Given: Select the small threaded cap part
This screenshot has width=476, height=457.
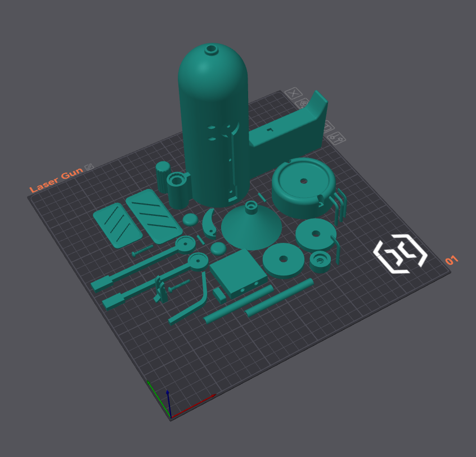Looking at the screenshot, I should 320,261.
